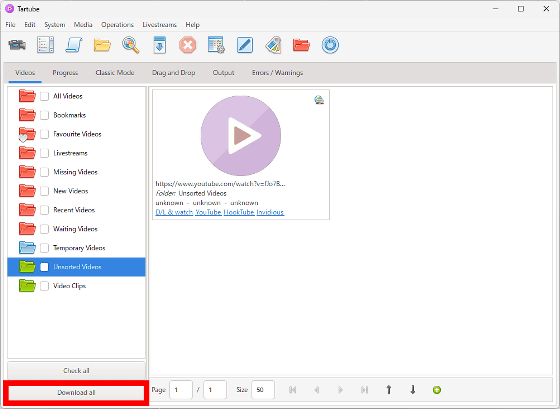Click the page Size input field
The height and width of the screenshot is (409, 560).
pos(263,390)
